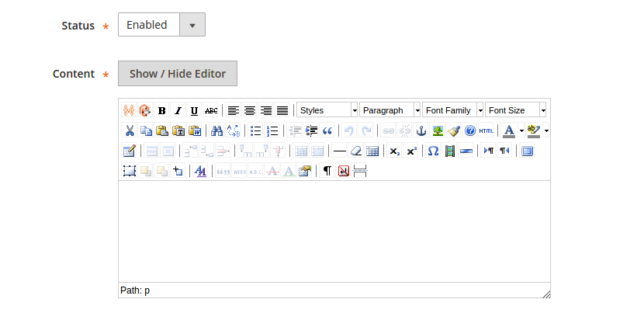Open the Paragraph format dropdown
Viewport: 644px width, 320px height.
390,110
